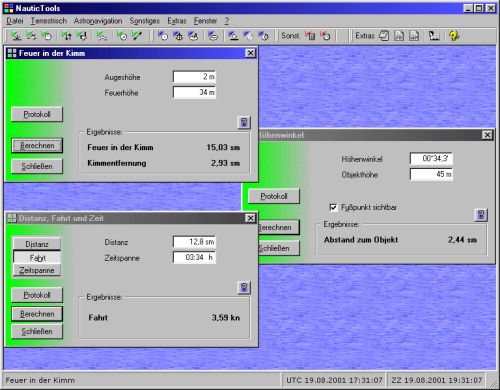Click the Objekthöhe input field
Viewport: 500px width, 390px height.
pyautogui.click(x=431, y=174)
